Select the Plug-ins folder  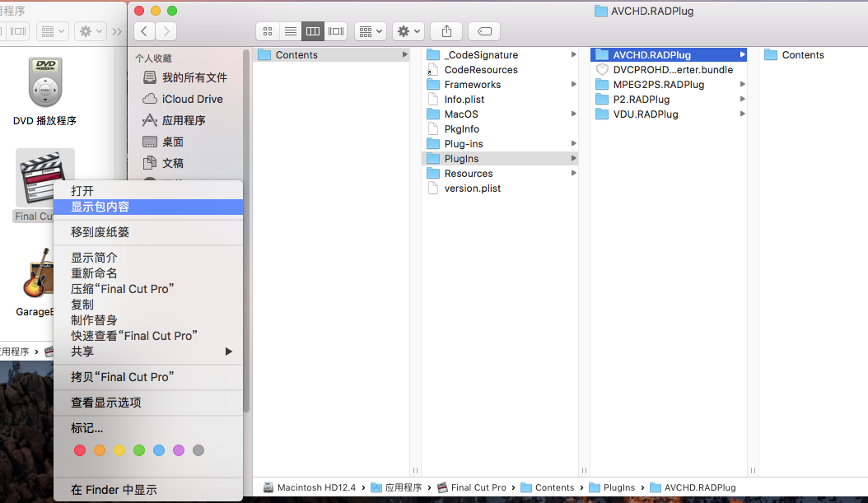tap(501, 144)
